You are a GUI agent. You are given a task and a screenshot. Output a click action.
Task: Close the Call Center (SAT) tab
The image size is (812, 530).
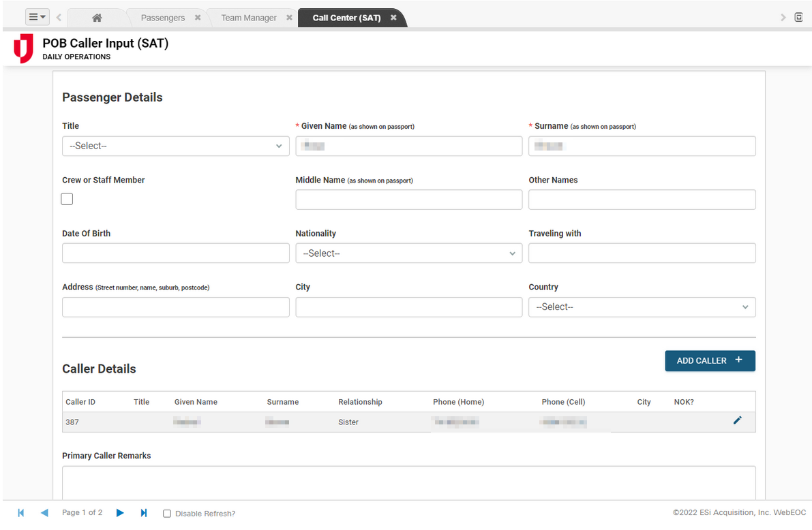tap(393, 18)
